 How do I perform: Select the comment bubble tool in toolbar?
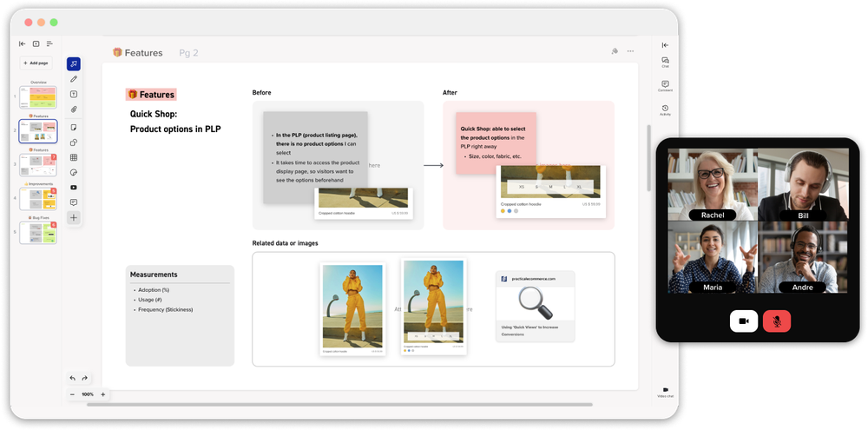[74, 202]
